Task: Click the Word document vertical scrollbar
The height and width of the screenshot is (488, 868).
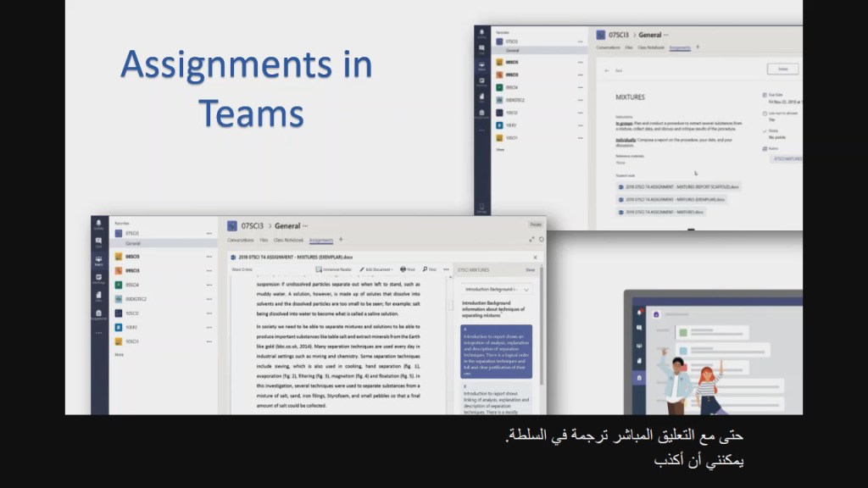Action: (x=448, y=339)
